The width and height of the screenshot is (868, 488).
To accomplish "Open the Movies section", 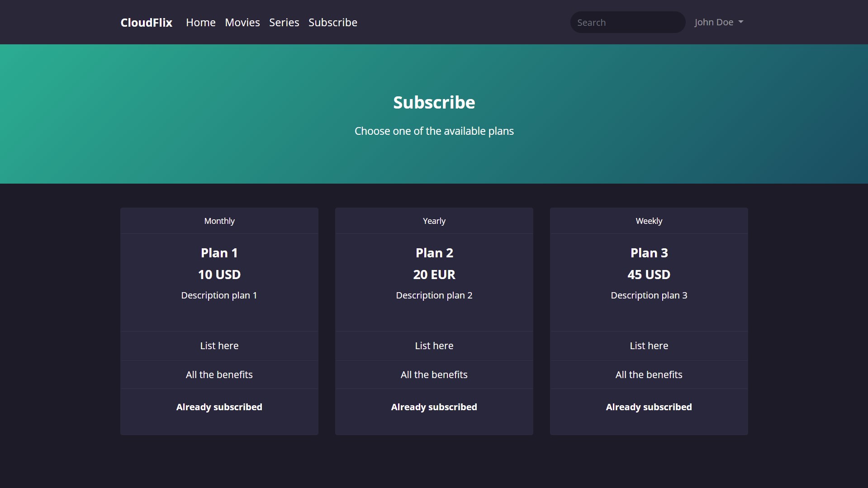I will (x=242, y=22).
